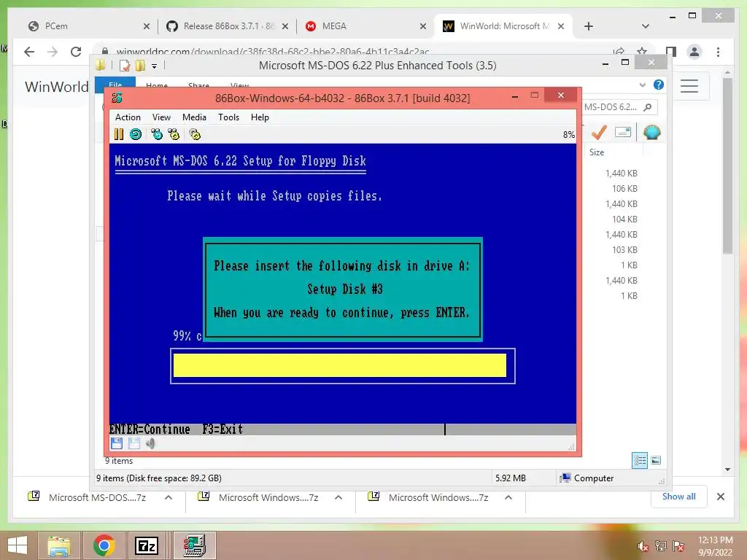Click the orange checkmark ribbon icon
The image size is (747, 560).
click(599, 133)
